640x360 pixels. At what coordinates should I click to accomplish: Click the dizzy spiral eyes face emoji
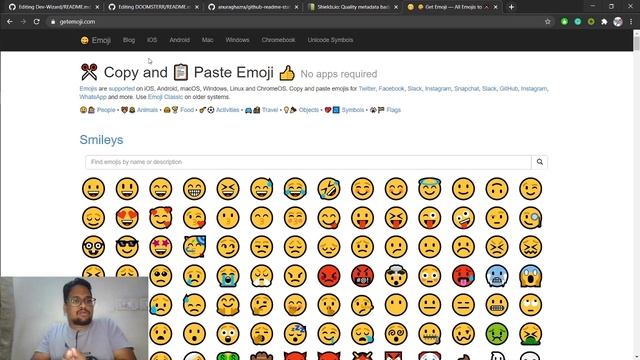[x=396, y=334]
